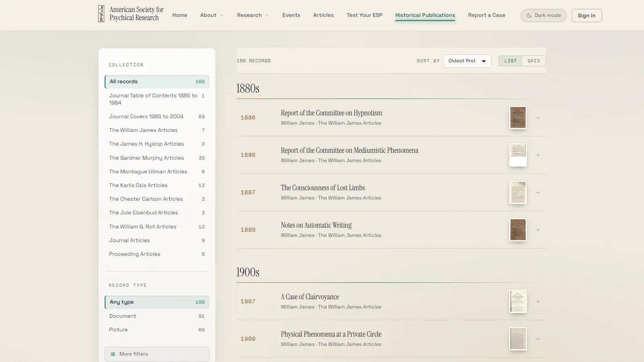Open the Sort by Oldest first dropdown
Image resolution: width=644 pixels, height=362 pixels.
click(x=467, y=61)
